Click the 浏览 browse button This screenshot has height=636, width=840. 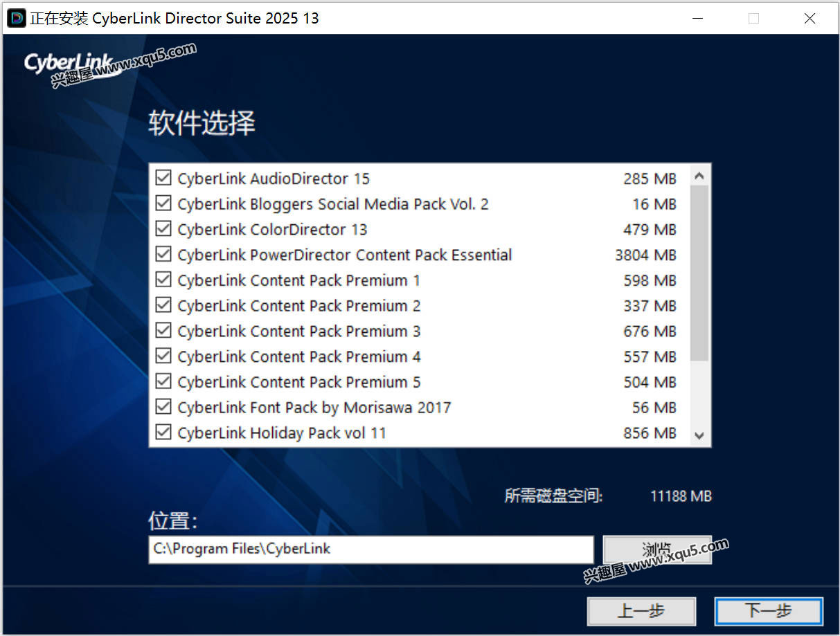pyautogui.click(x=657, y=549)
